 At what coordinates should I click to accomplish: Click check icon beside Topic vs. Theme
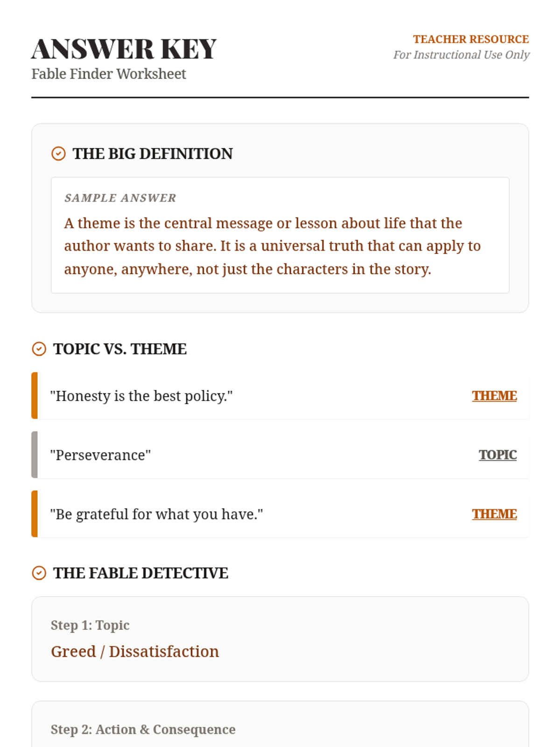[x=39, y=349]
